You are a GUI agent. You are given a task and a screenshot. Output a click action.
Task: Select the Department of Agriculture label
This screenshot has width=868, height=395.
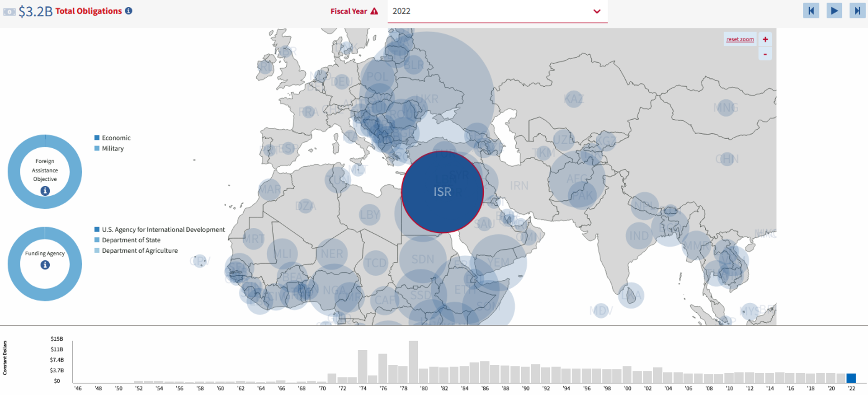tap(140, 250)
